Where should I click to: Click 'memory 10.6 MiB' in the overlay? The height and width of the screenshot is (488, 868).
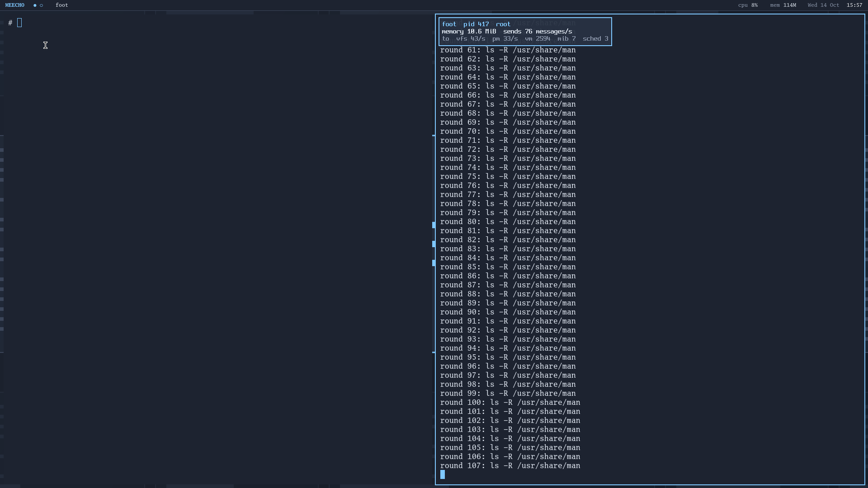tap(469, 32)
